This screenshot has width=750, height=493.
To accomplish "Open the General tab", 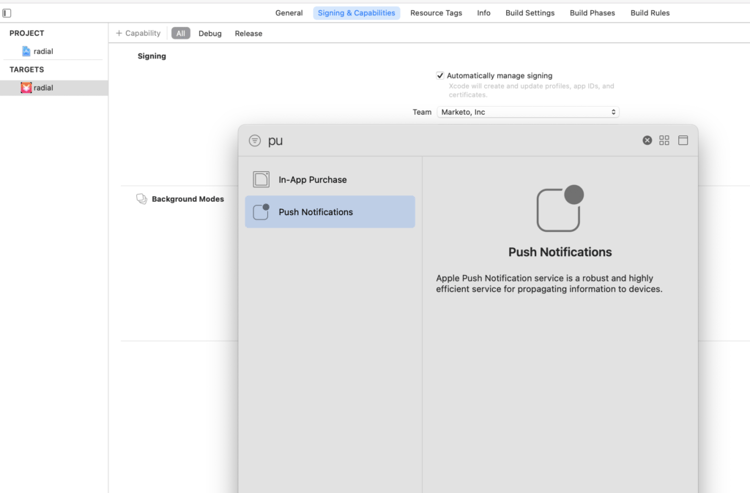I will pyautogui.click(x=289, y=13).
